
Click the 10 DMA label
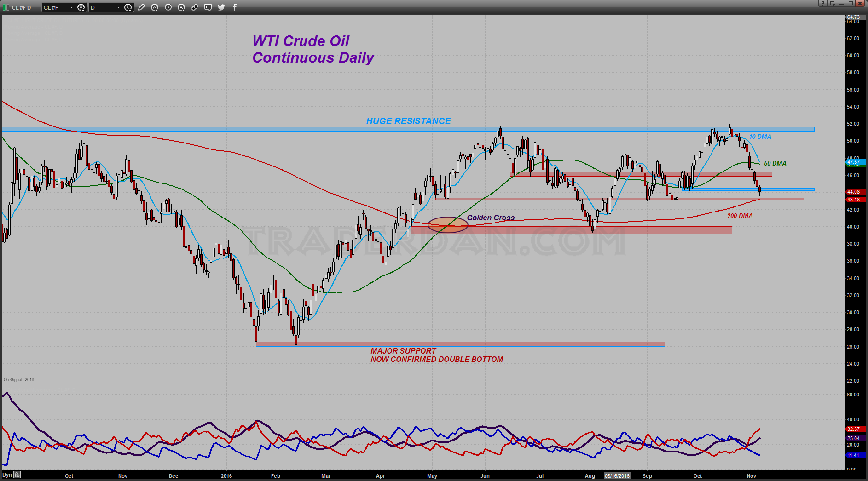[760, 137]
